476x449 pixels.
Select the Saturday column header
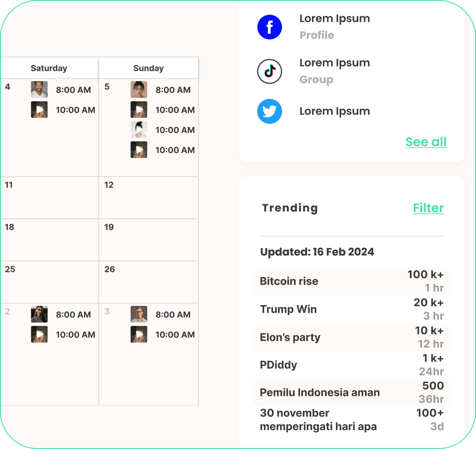pos(49,68)
